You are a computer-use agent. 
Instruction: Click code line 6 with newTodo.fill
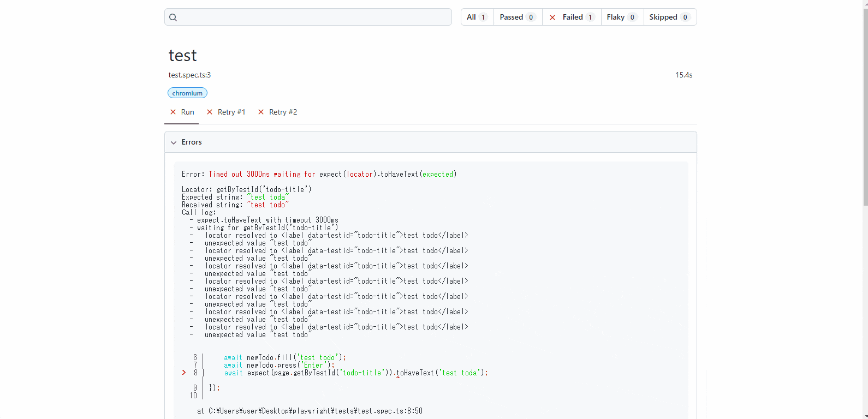(285, 357)
